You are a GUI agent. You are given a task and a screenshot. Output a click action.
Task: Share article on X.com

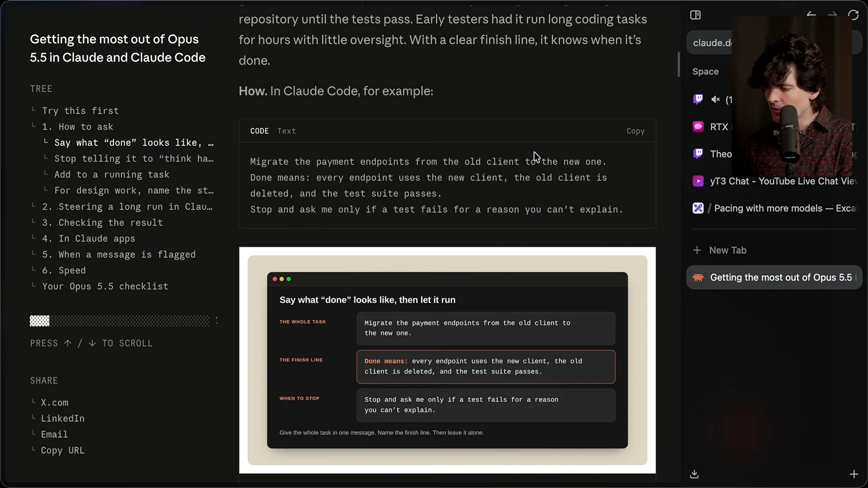tap(55, 403)
